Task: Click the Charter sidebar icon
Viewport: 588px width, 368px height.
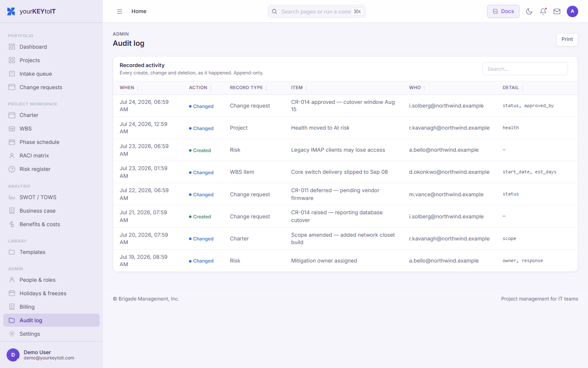Action: 12,115
